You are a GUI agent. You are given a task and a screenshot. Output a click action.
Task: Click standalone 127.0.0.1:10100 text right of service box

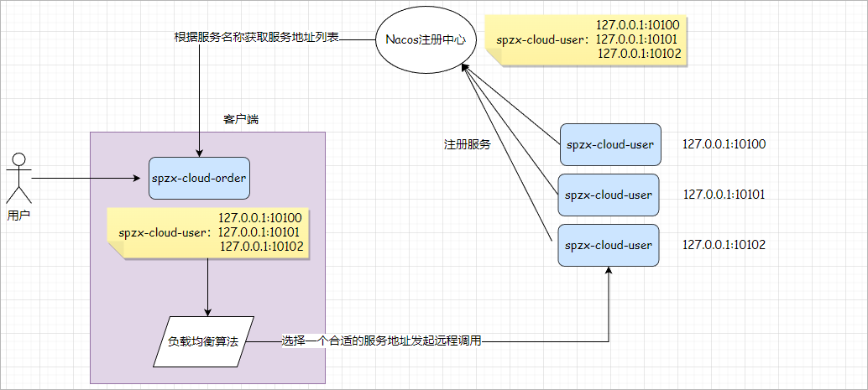(724, 144)
